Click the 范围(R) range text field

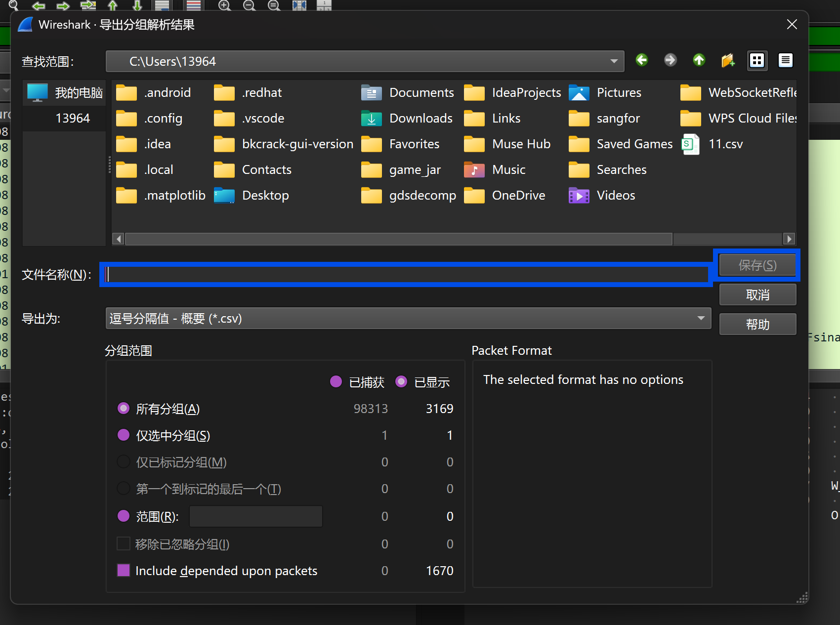[256, 516]
